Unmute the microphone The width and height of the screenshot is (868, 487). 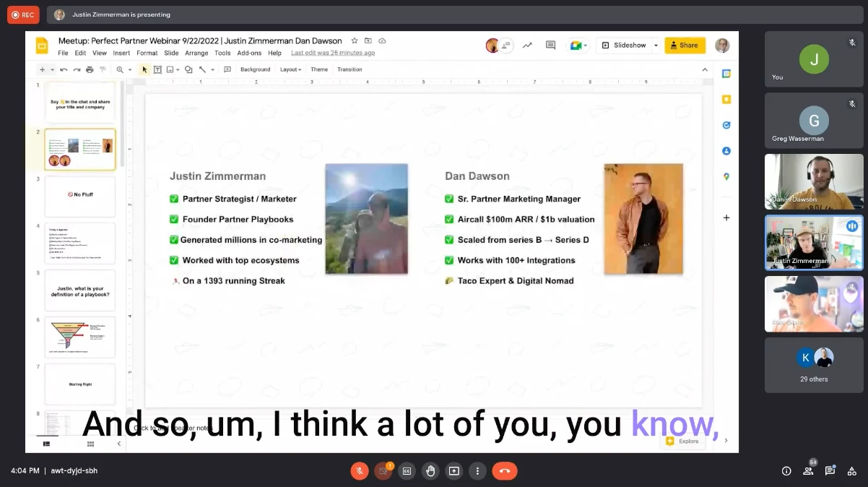tap(360, 471)
